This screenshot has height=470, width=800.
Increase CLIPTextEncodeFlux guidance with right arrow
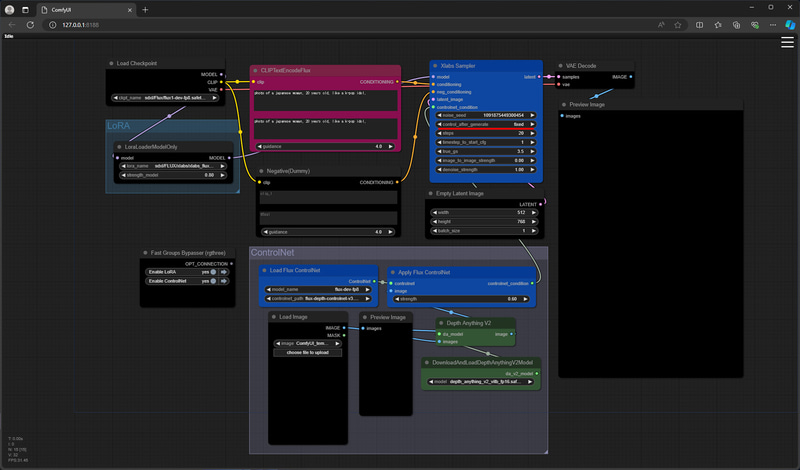point(391,146)
